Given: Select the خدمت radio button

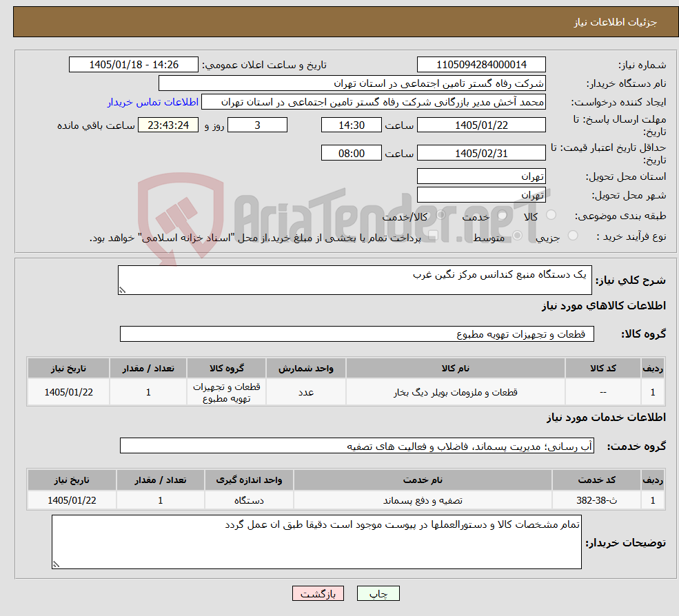Looking at the screenshot, I should (503, 215).
